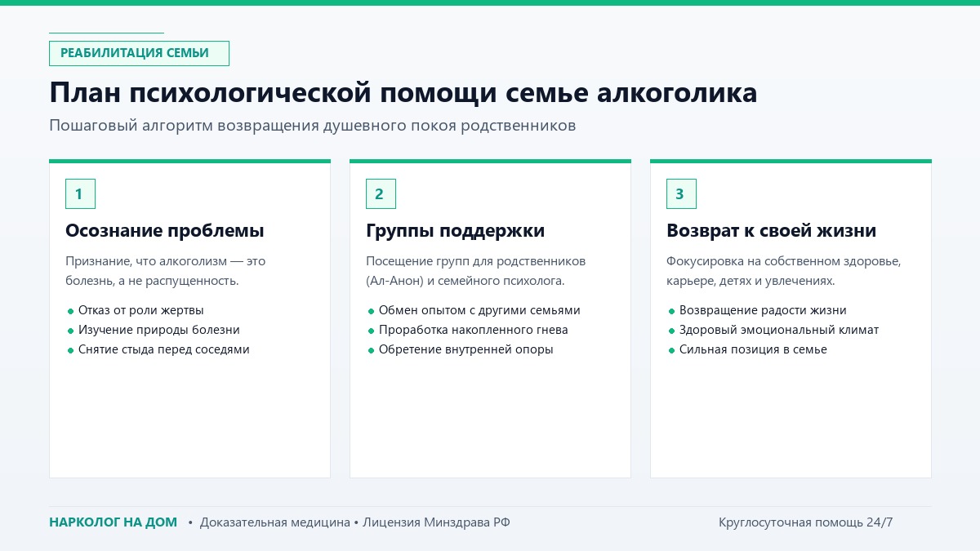Click paragraph Фокусировка на собственном здоровье
Image resolution: width=980 pixels, height=551 pixels.
click(783, 271)
